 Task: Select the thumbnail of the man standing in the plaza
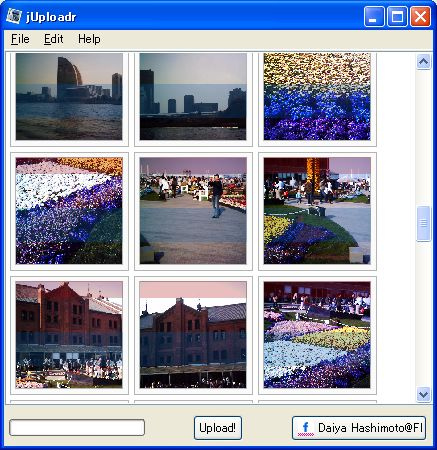(x=193, y=211)
